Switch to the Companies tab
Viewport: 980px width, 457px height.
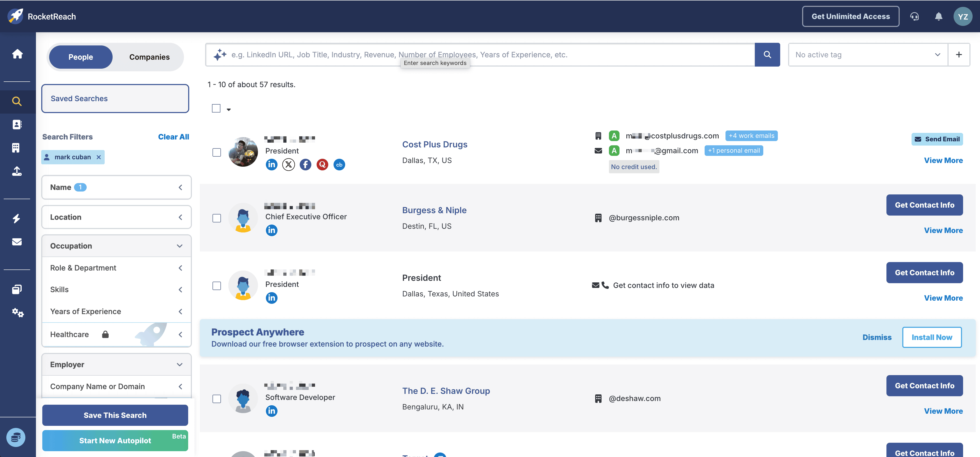coord(149,57)
